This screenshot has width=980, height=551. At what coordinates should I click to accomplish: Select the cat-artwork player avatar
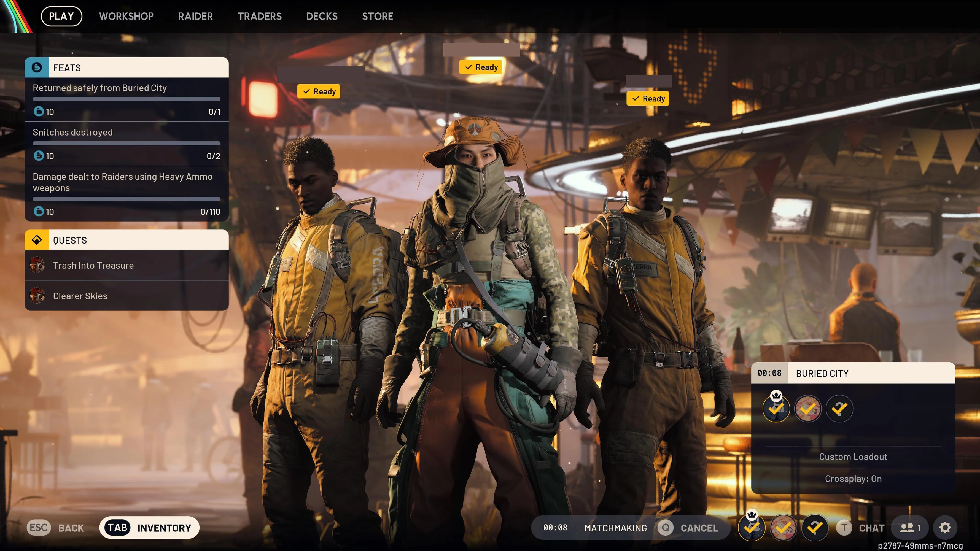coord(808,408)
